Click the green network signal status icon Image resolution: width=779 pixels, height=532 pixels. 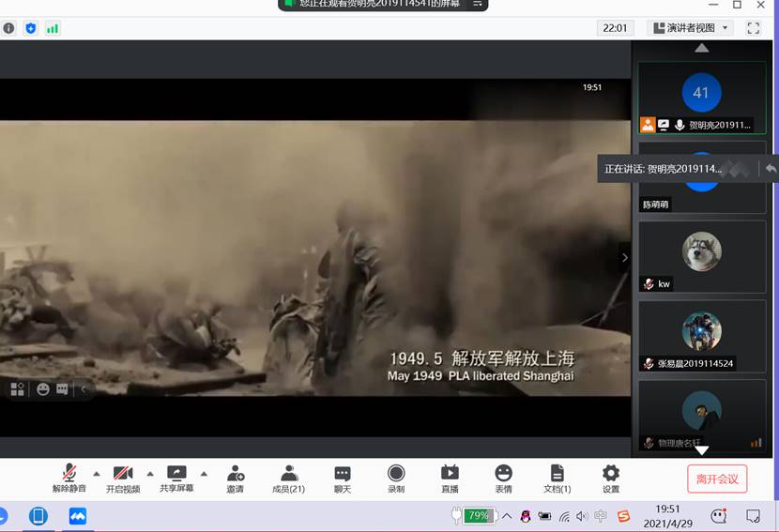click(53, 28)
